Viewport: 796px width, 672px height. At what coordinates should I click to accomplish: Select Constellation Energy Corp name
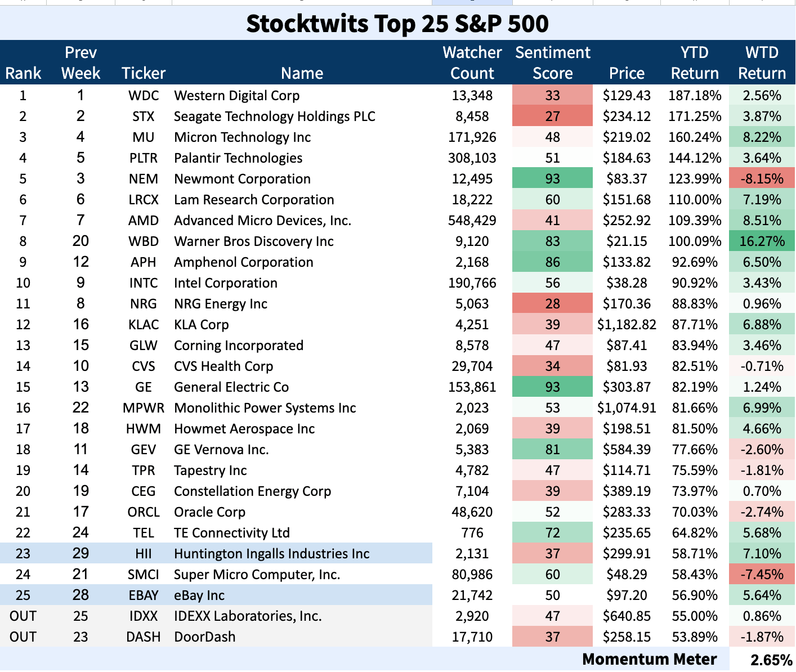tap(252, 491)
